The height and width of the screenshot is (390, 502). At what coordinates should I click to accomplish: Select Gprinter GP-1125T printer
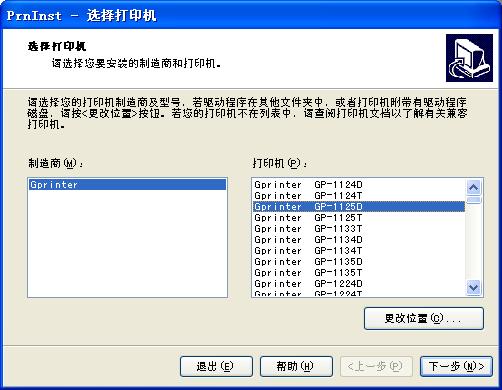(x=359, y=217)
